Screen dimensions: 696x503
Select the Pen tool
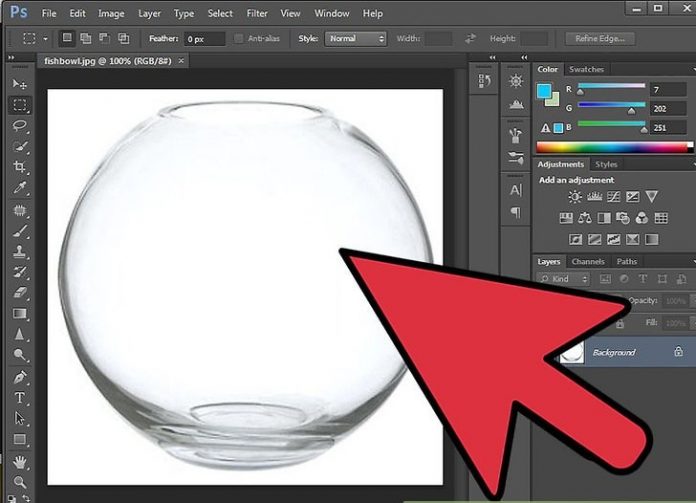pyautogui.click(x=20, y=377)
